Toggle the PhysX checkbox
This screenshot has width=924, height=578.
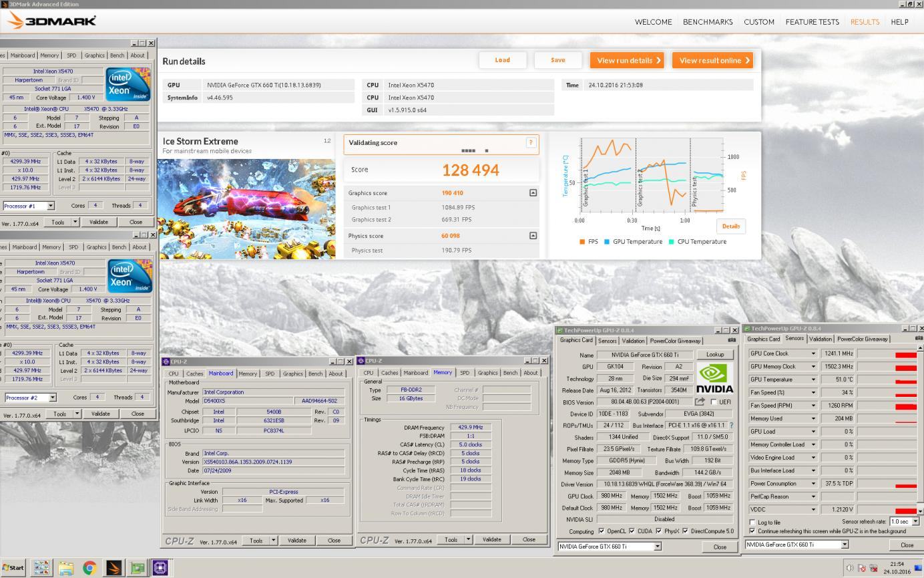point(658,531)
